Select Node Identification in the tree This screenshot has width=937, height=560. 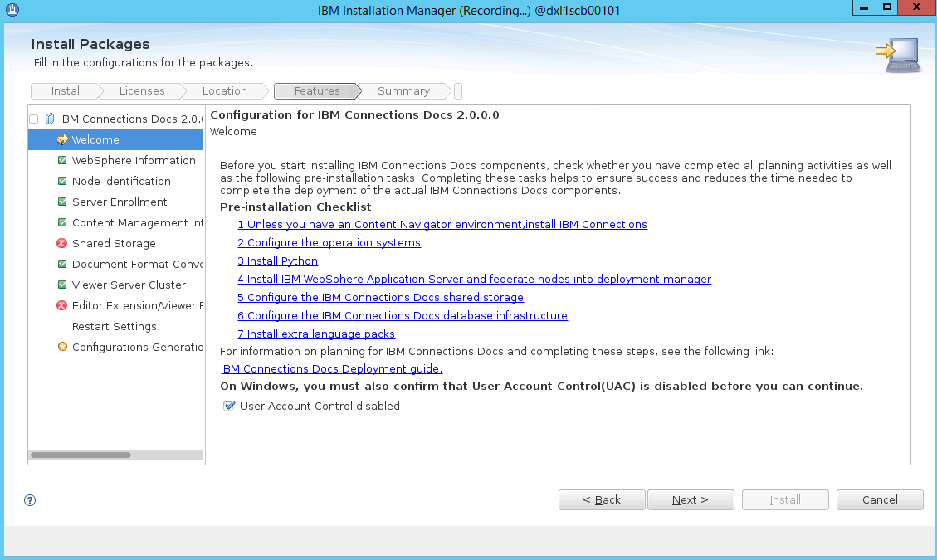[x=121, y=181]
